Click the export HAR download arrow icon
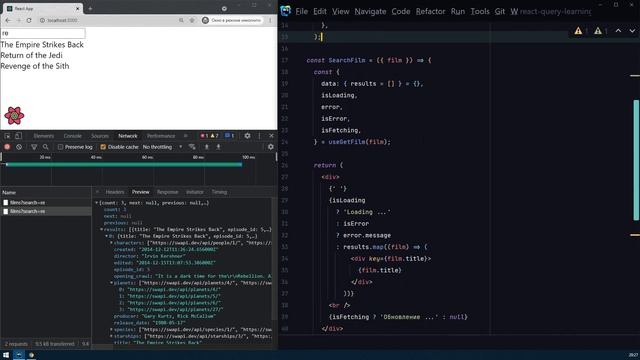 pos(218,147)
